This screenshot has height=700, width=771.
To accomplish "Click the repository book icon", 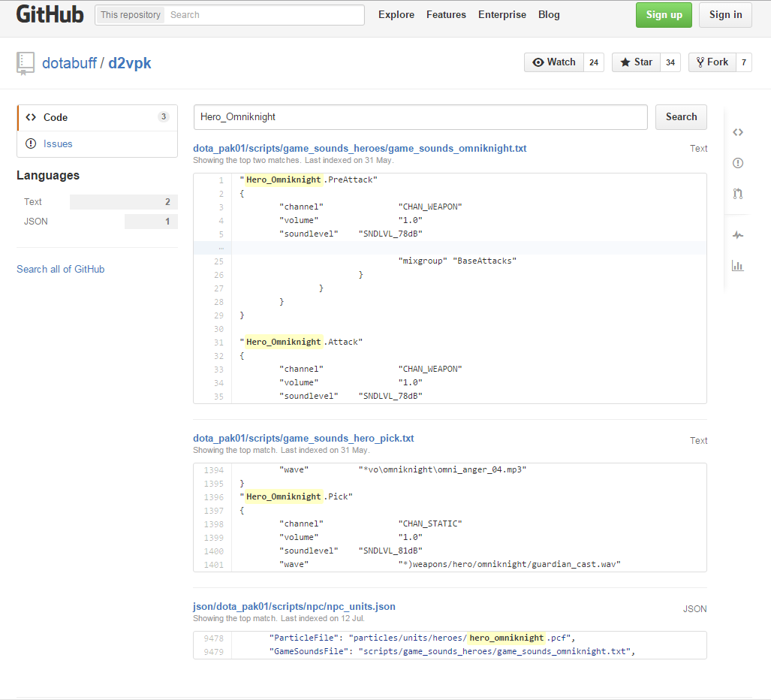I will (x=26, y=64).
